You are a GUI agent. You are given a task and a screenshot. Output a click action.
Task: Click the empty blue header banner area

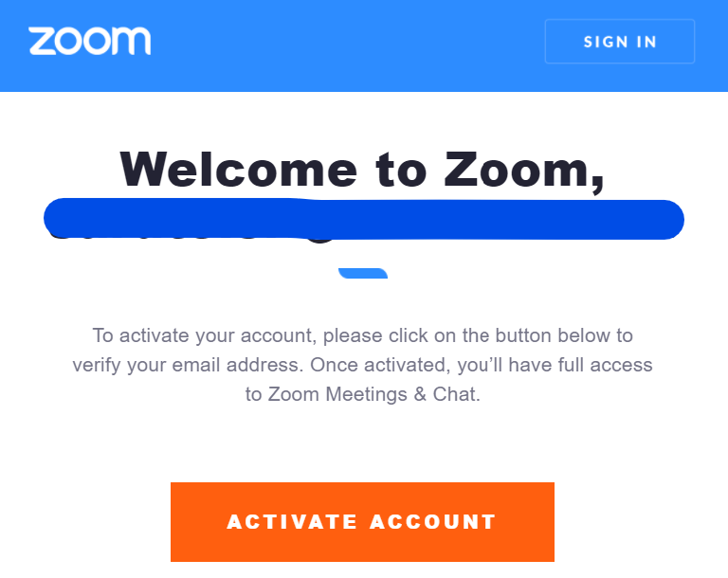(x=348, y=45)
